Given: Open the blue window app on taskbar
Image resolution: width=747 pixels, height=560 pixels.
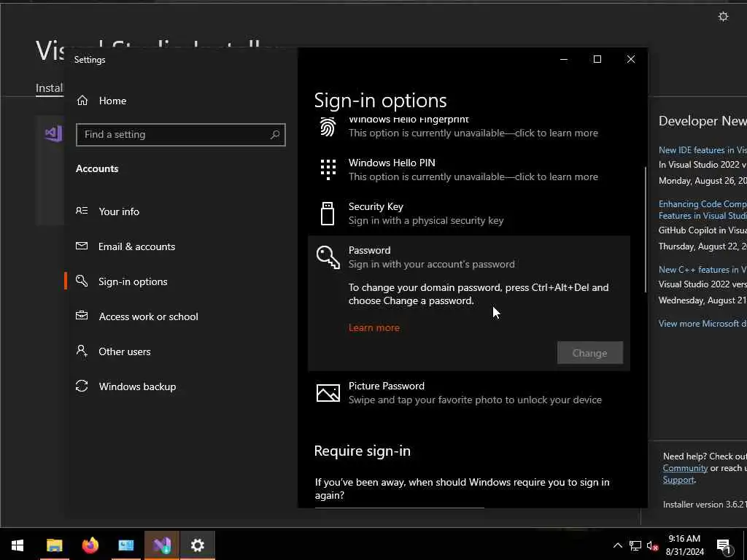Looking at the screenshot, I should [125, 545].
